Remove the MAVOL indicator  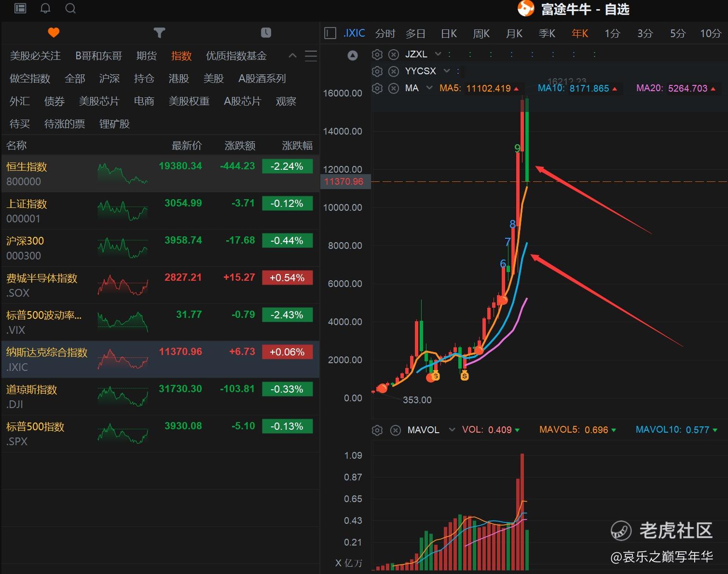coord(395,430)
